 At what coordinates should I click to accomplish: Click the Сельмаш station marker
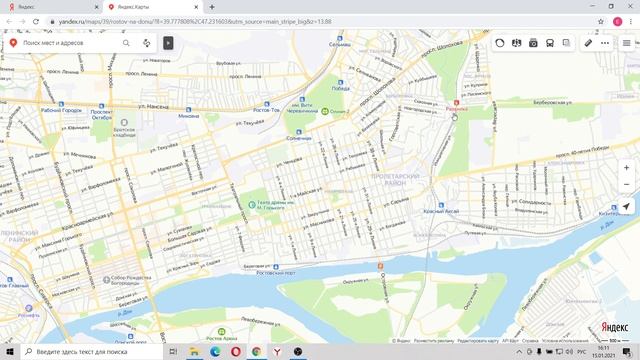coord(340,38)
